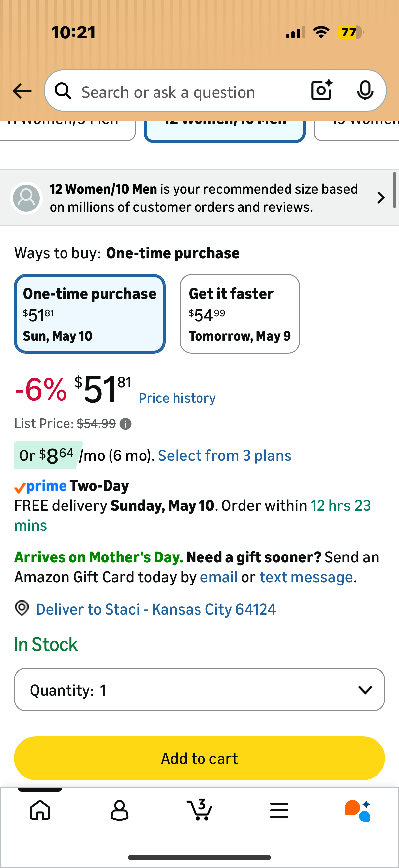The height and width of the screenshot is (868, 399).
Task: Tap the back arrow icon
Action: [22, 91]
